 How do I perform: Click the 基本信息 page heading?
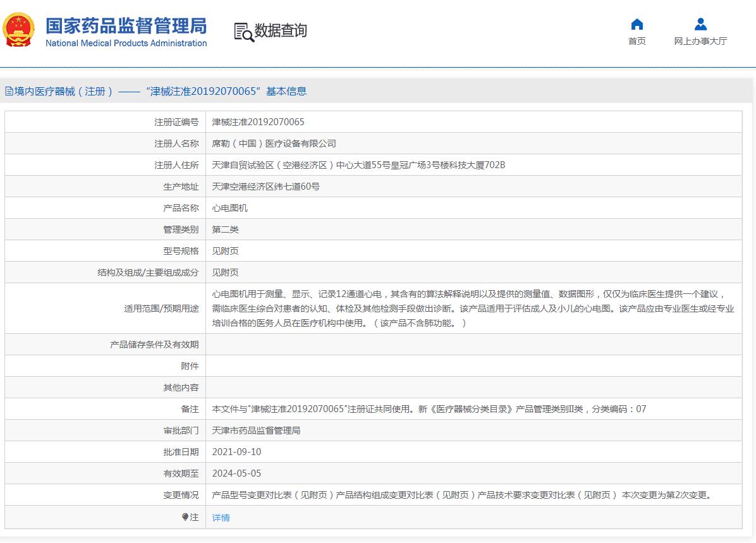click(286, 91)
